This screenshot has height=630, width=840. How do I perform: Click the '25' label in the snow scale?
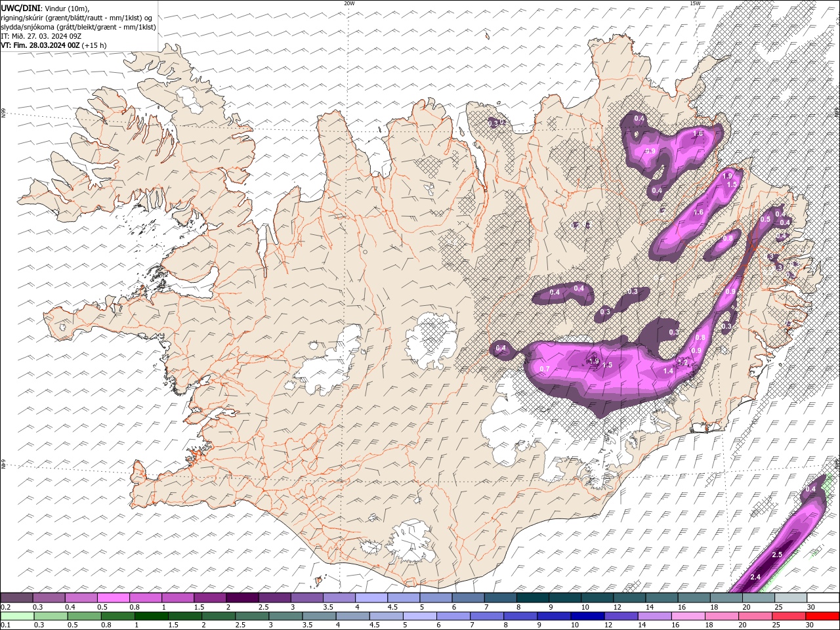779,607
